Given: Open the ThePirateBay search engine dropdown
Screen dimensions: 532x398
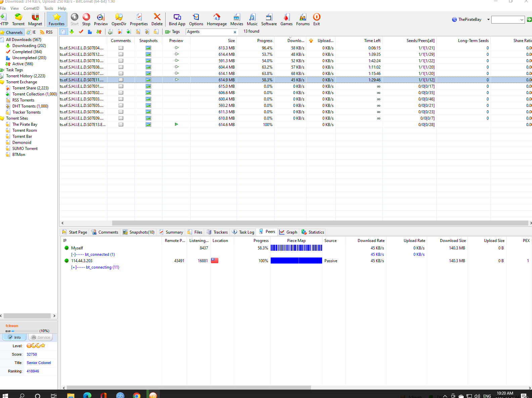Looking at the screenshot, I should point(488,19).
